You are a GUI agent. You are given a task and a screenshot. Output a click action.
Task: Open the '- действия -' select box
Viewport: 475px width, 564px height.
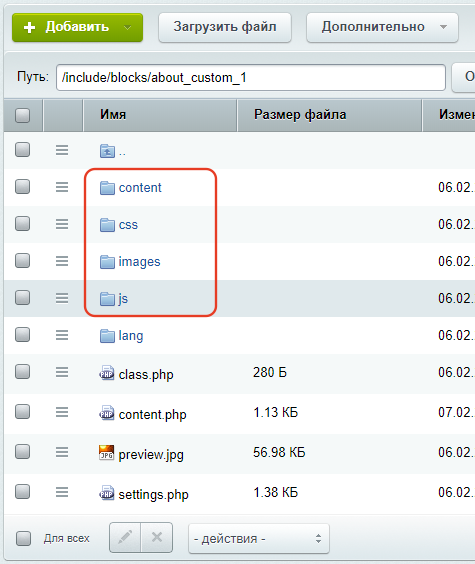[x=259, y=538]
